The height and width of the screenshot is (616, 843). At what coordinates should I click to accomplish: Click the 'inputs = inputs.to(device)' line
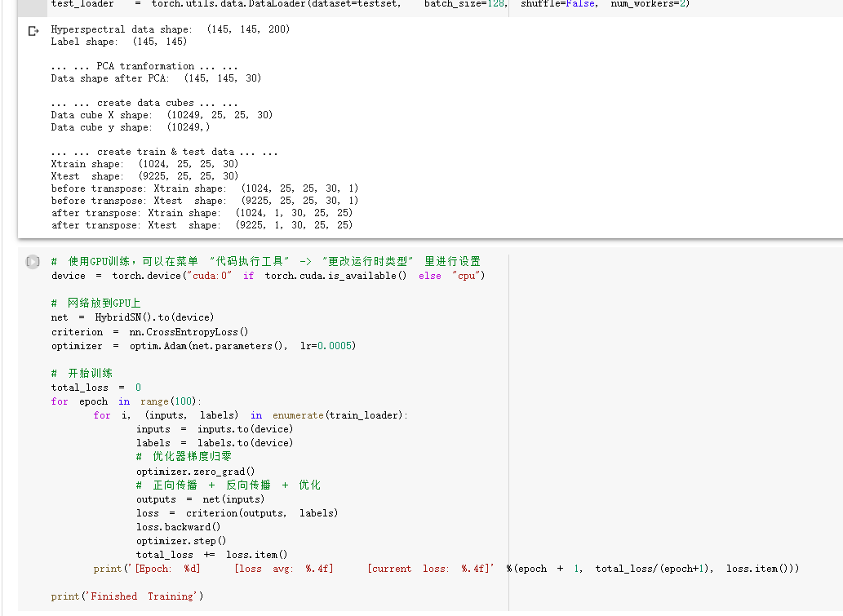point(215,429)
